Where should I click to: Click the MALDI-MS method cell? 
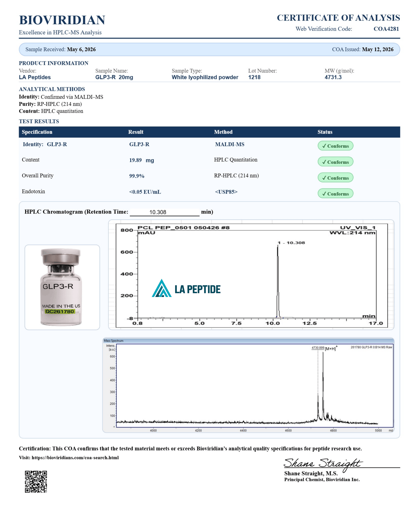(x=230, y=144)
